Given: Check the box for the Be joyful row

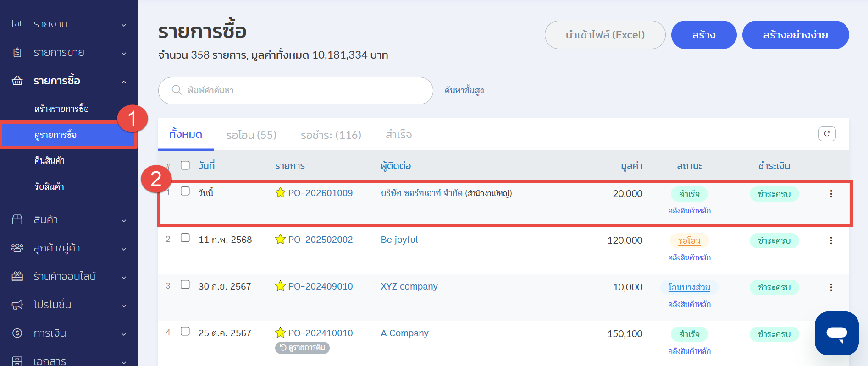Looking at the screenshot, I should 185,238.
